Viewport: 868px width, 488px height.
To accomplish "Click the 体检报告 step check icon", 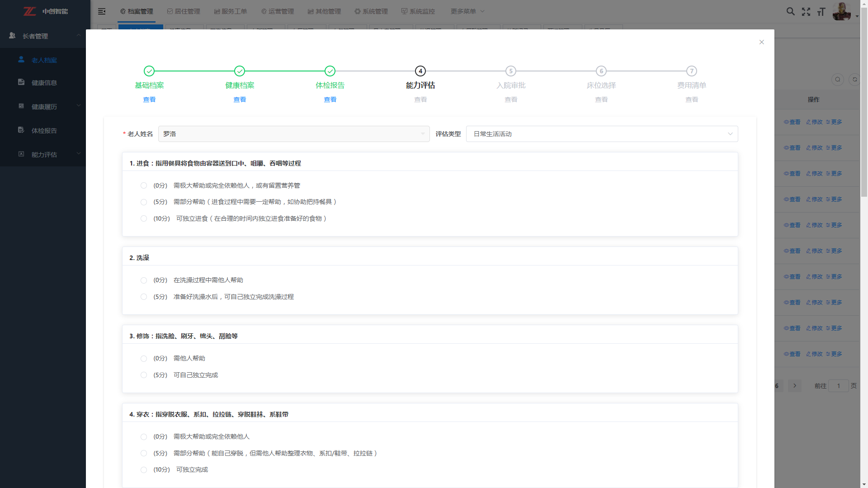I will pyautogui.click(x=330, y=71).
